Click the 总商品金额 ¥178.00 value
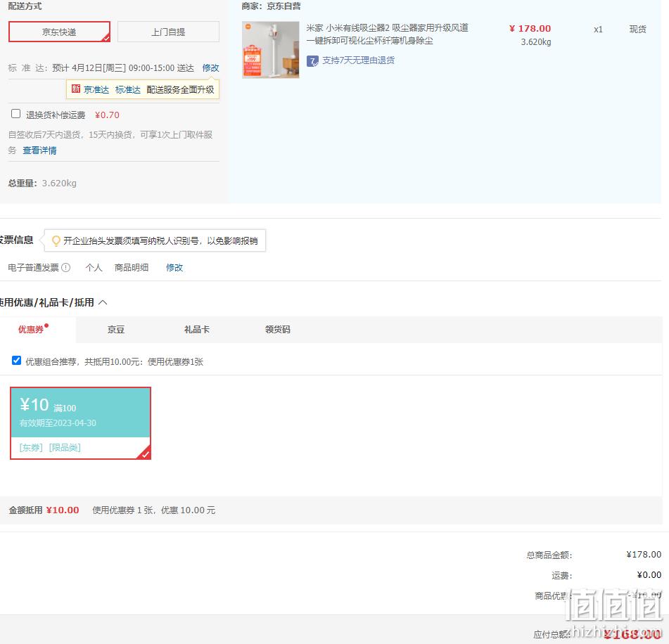669x644 pixels. (644, 555)
